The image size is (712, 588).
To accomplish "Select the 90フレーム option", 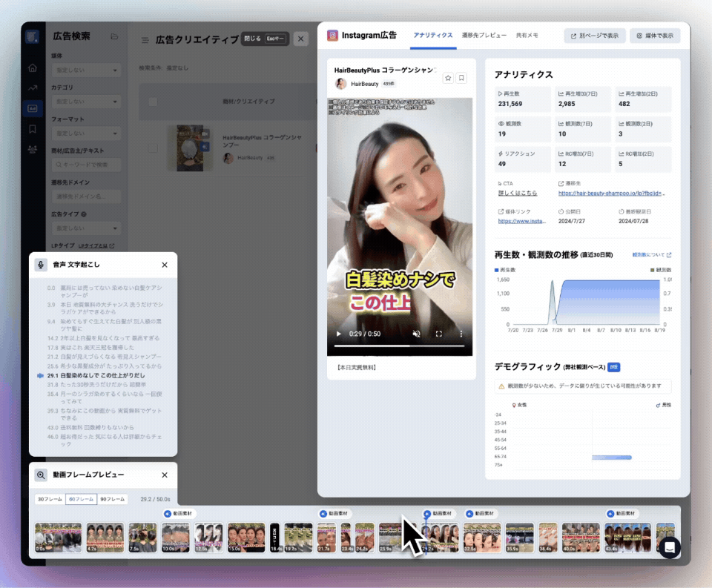I will [x=112, y=499].
